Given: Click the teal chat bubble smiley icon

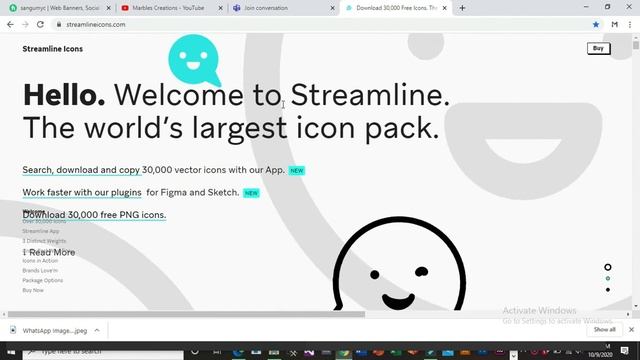Looking at the screenshot, I should tap(194, 60).
